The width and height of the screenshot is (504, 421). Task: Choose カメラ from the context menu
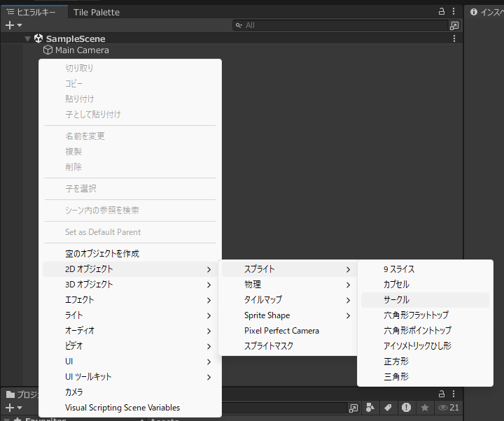point(130,392)
